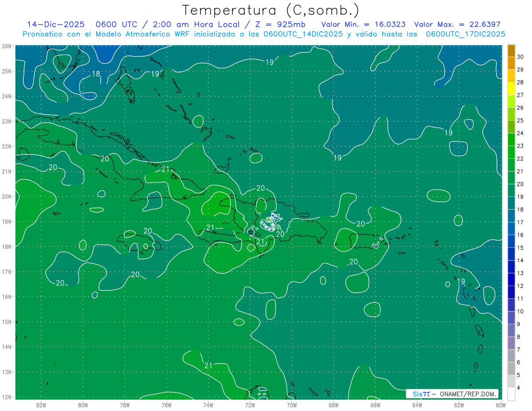Click the "66W" longitude axis label
This screenshot has height=411, width=532.
click(x=375, y=404)
